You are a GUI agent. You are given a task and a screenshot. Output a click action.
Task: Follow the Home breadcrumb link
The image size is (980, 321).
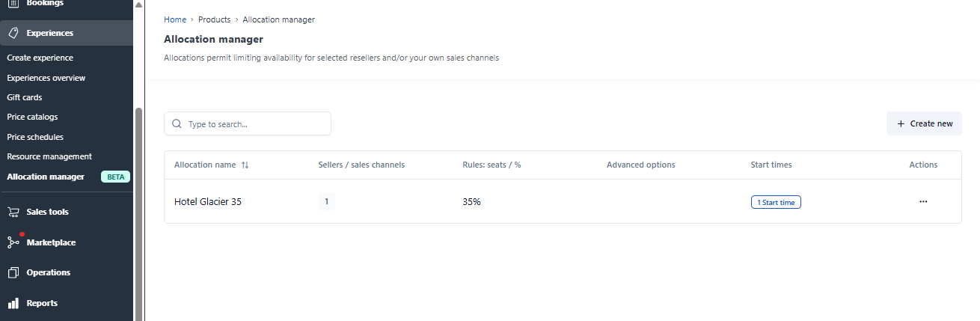(x=175, y=19)
